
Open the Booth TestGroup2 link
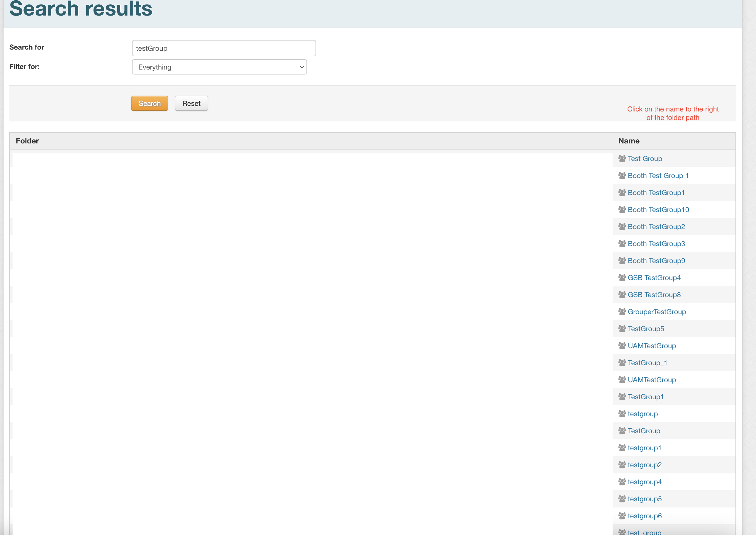click(656, 227)
